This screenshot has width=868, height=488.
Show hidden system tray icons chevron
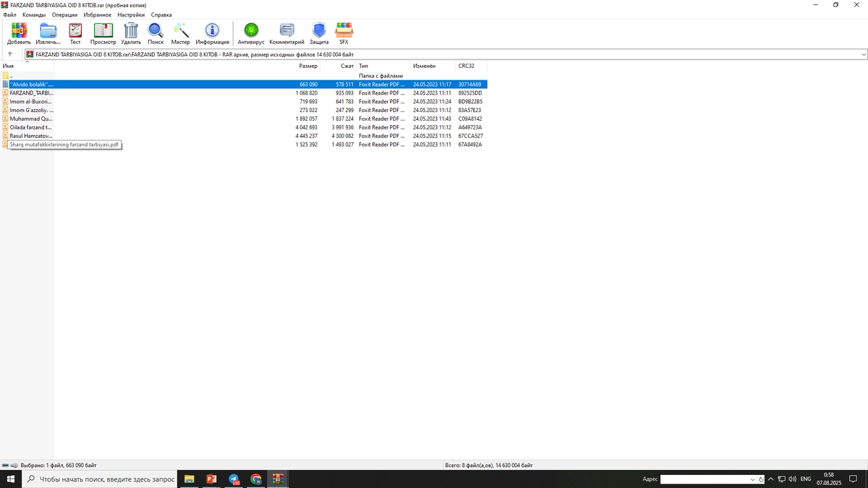(770, 479)
